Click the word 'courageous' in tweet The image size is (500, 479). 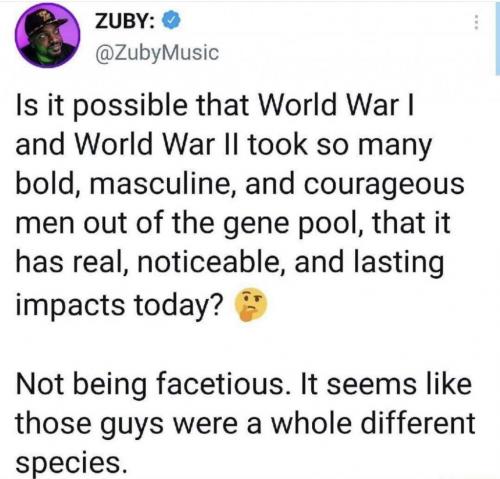click(383, 185)
